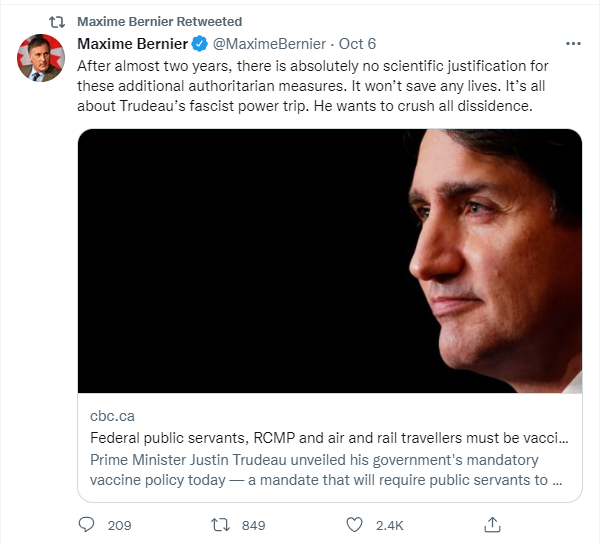This screenshot has height=544, width=600.
Task: Like the tweet with the heart icon
Action: pos(354,524)
